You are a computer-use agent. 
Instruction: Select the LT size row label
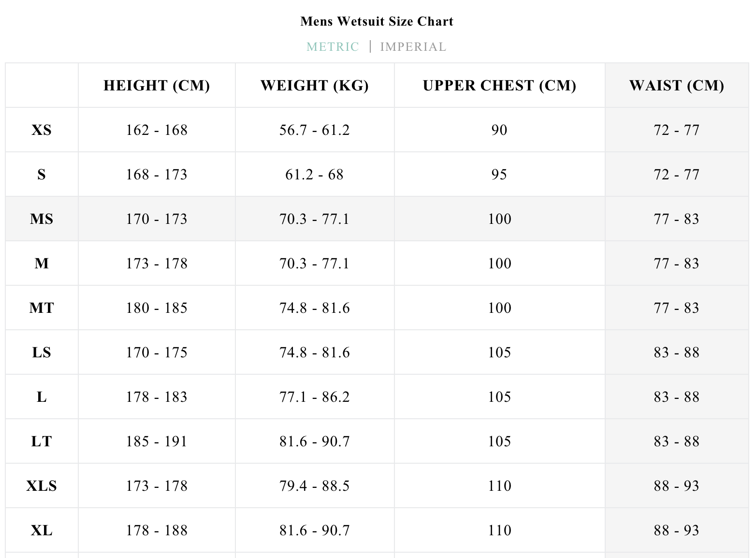42,441
